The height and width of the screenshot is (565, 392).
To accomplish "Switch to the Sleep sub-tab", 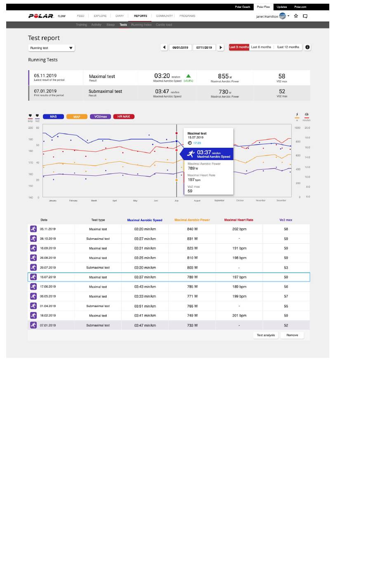I will [x=111, y=25].
